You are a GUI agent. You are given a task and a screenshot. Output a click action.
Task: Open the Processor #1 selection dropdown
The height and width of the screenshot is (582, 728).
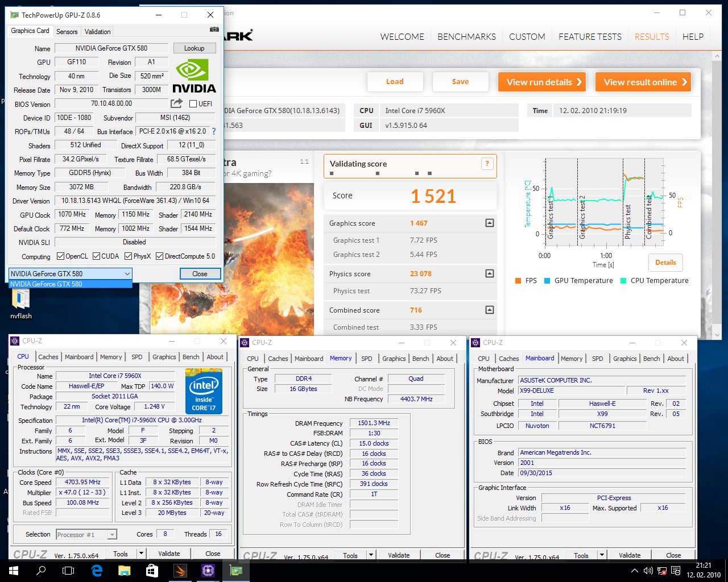86,534
